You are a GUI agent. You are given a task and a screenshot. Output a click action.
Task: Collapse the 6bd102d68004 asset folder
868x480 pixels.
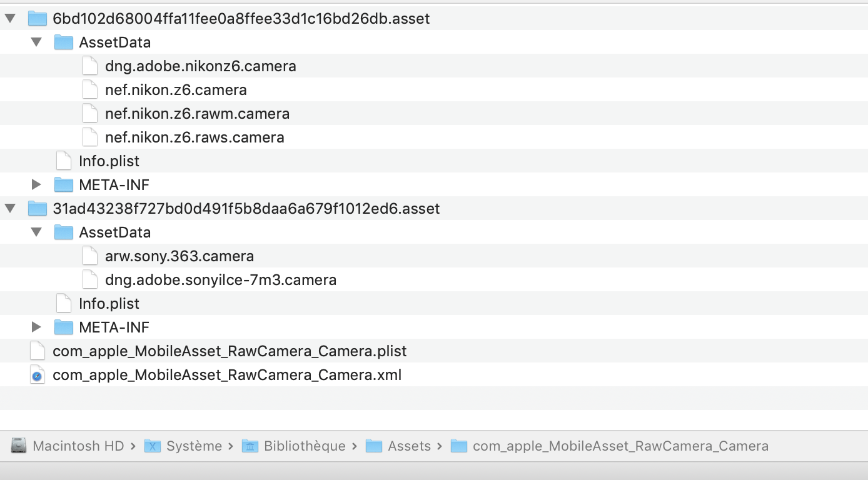click(x=10, y=19)
